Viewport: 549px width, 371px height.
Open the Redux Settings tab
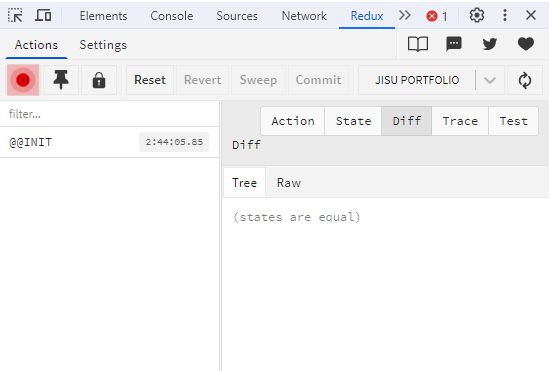pos(103,45)
